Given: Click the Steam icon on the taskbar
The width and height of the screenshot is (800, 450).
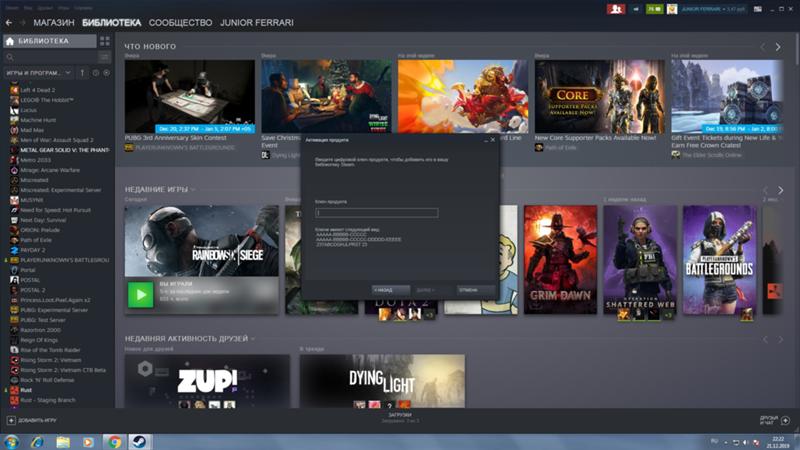Looking at the screenshot, I should (x=139, y=442).
